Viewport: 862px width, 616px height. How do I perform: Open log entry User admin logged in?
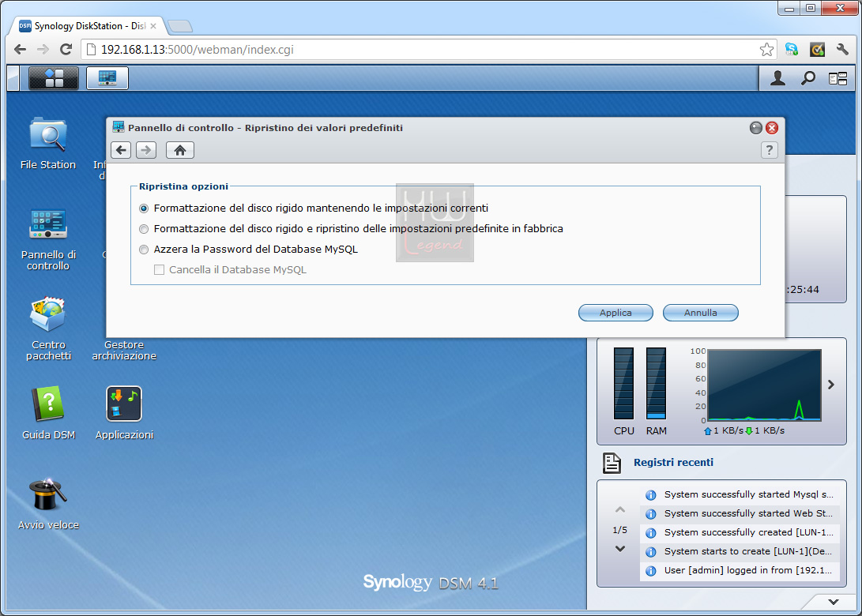[740, 570]
